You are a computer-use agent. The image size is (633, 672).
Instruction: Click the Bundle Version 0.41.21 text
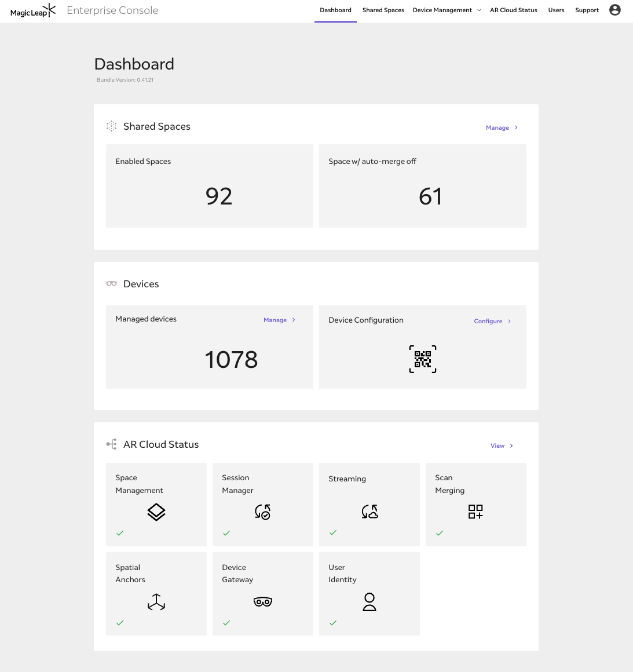pyautogui.click(x=125, y=80)
